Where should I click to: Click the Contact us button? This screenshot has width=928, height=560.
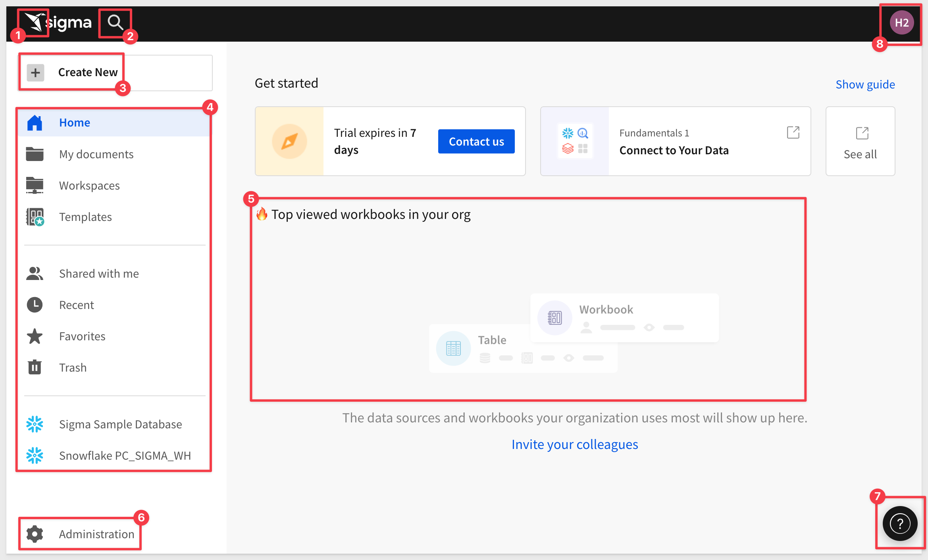coord(476,141)
